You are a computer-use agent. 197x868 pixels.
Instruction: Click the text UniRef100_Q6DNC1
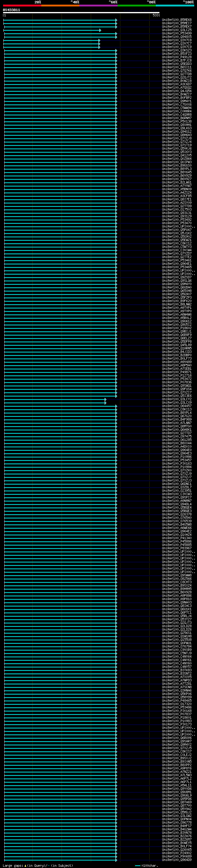(x=176, y=484)
